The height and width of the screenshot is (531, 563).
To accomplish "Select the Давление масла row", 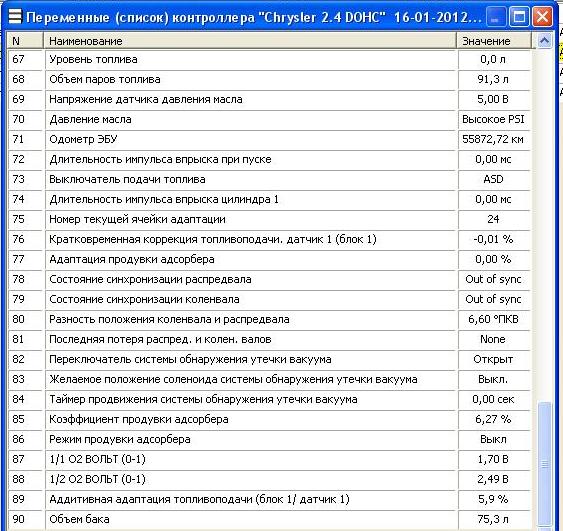I will 269,119.
